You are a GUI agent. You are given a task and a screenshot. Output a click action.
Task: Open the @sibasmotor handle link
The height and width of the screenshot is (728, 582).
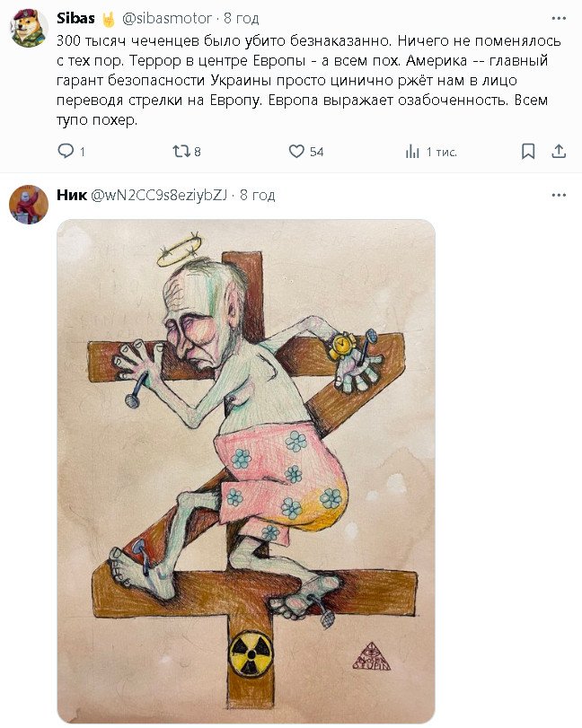pyautogui.click(x=167, y=18)
